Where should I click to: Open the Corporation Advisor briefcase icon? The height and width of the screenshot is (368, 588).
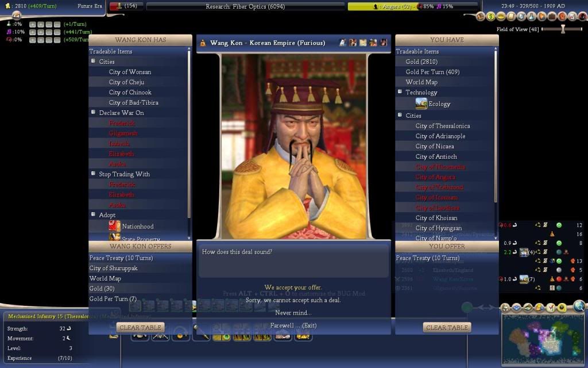(x=552, y=17)
